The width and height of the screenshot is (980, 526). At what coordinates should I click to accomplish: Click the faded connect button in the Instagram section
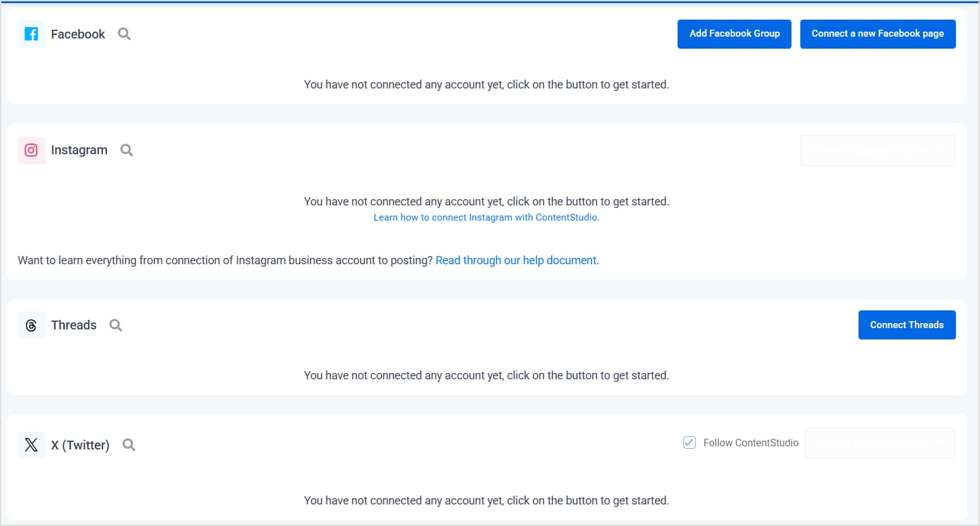tap(878, 150)
